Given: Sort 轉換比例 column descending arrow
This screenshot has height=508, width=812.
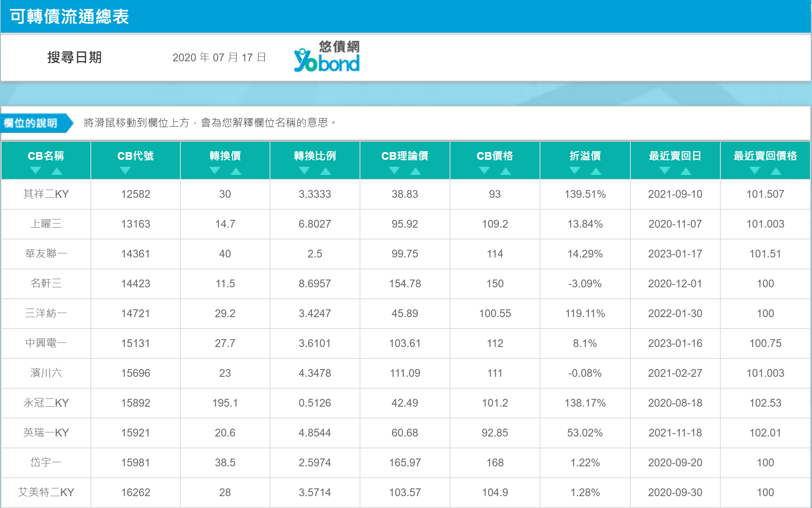Looking at the screenshot, I should [x=304, y=170].
